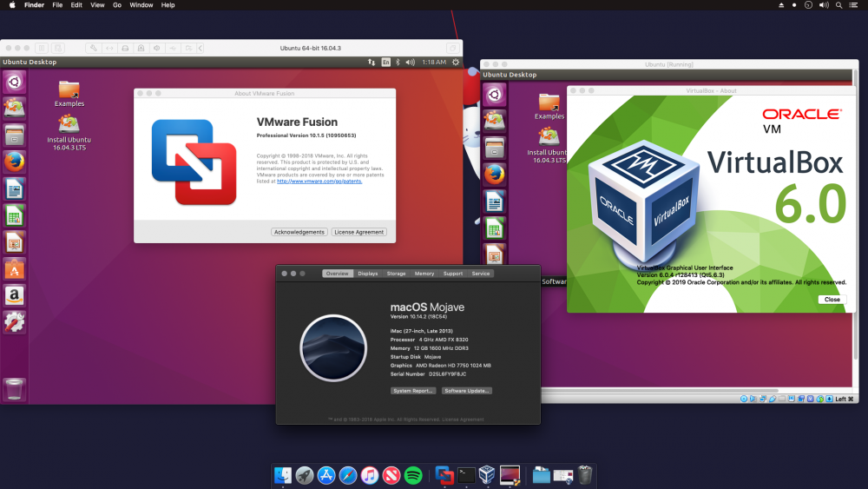Open Ubuntu network indicator menu
Image resolution: width=868 pixels, height=489 pixels.
point(372,62)
